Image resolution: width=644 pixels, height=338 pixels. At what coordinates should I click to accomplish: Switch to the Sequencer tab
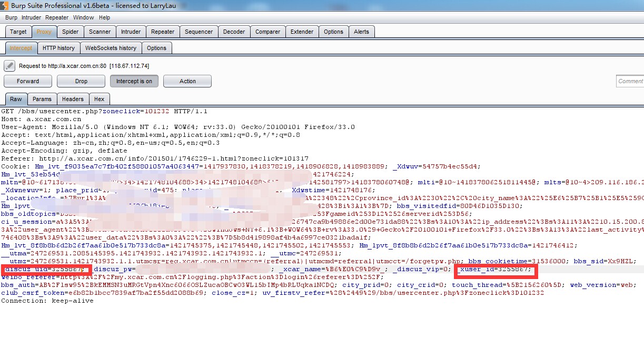tap(199, 32)
